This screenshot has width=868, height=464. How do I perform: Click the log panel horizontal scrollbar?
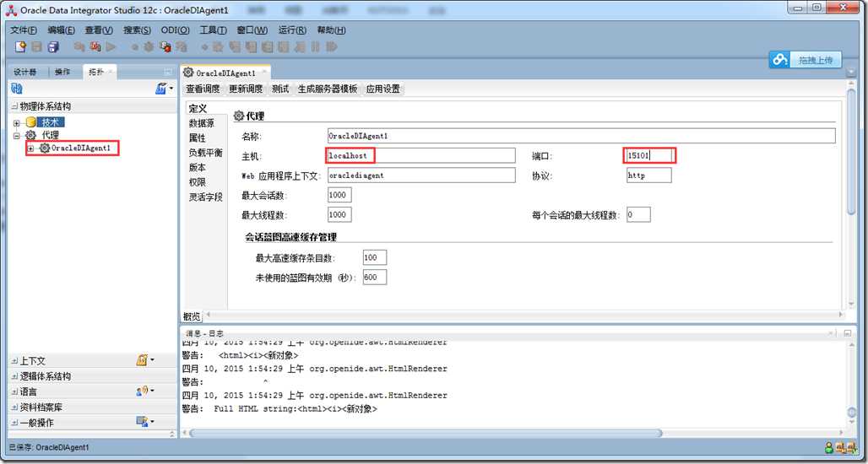tap(426, 433)
